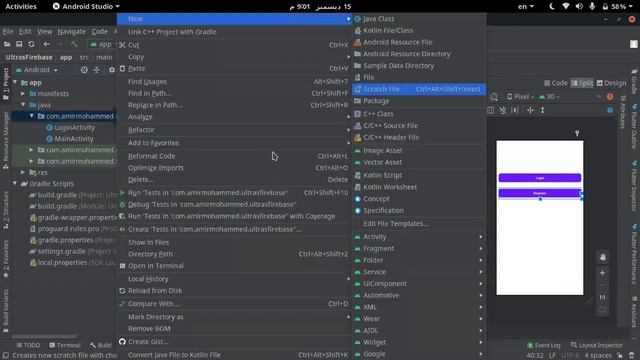Expand the Refactor submenu

pos(235,130)
